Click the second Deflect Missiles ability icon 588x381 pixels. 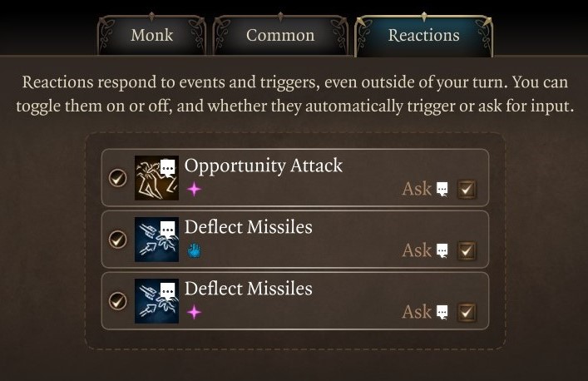(x=156, y=300)
